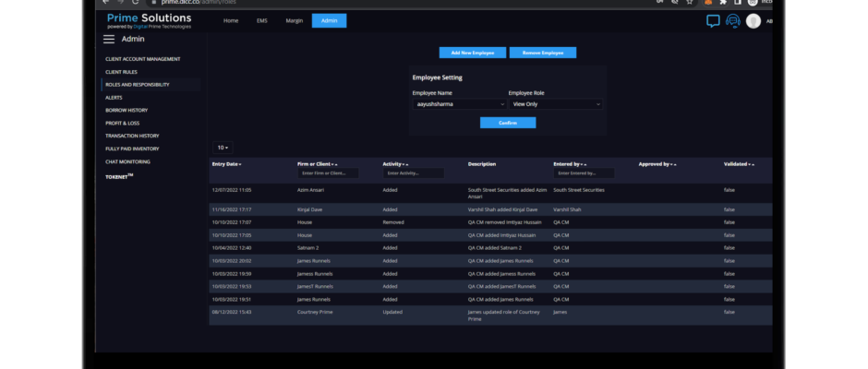868x369 pixels.
Task: Focus the Firm or Client filter field
Action: 327,173
